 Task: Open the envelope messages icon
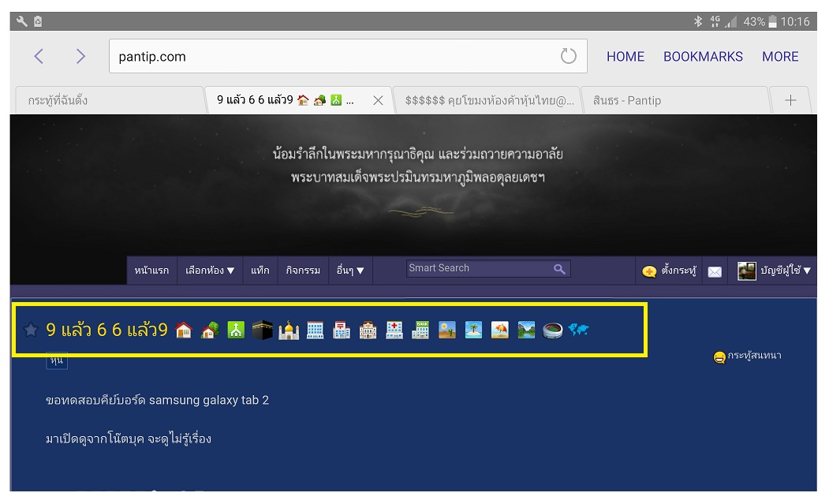(715, 271)
